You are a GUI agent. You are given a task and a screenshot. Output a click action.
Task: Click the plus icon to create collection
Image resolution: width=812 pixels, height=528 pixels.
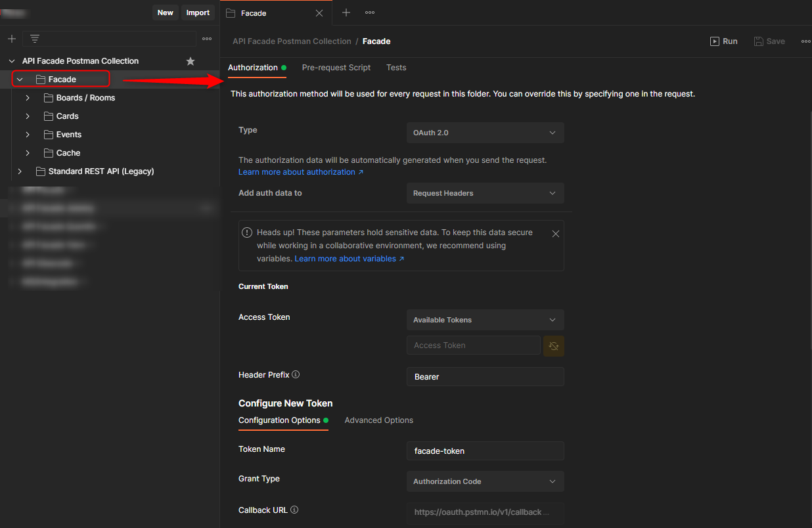(11, 39)
